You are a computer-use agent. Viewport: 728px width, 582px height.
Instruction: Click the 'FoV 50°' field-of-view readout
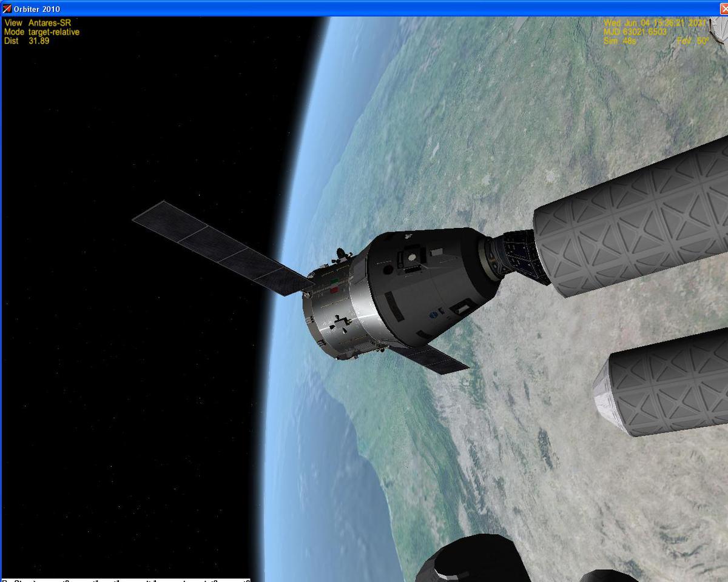(x=693, y=41)
